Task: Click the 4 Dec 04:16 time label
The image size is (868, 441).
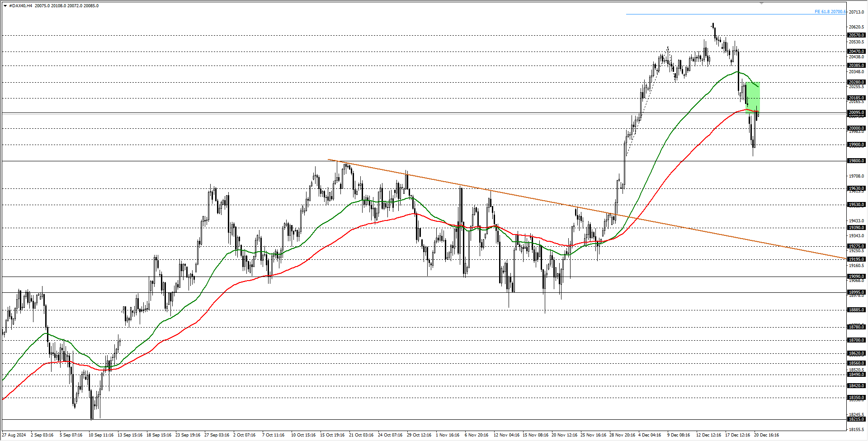Action: pyautogui.click(x=650, y=435)
